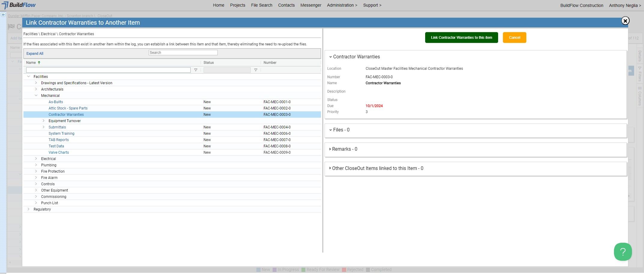644x274 pixels.
Task: Click the Status column filter funnel icon
Action: coord(256,70)
